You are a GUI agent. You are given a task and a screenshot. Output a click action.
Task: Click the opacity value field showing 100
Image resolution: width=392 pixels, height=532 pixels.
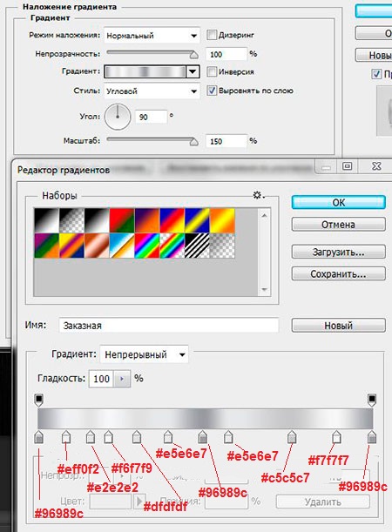(x=226, y=54)
